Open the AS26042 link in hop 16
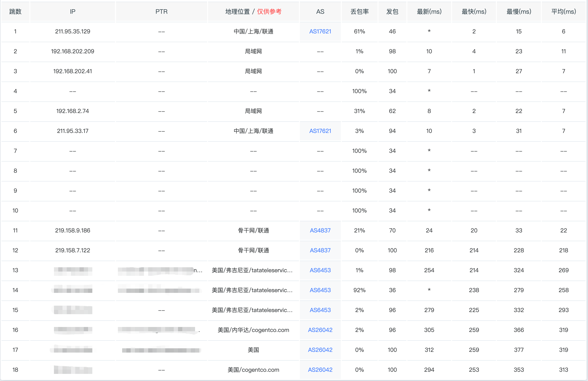The image size is (588, 381). 320,330
